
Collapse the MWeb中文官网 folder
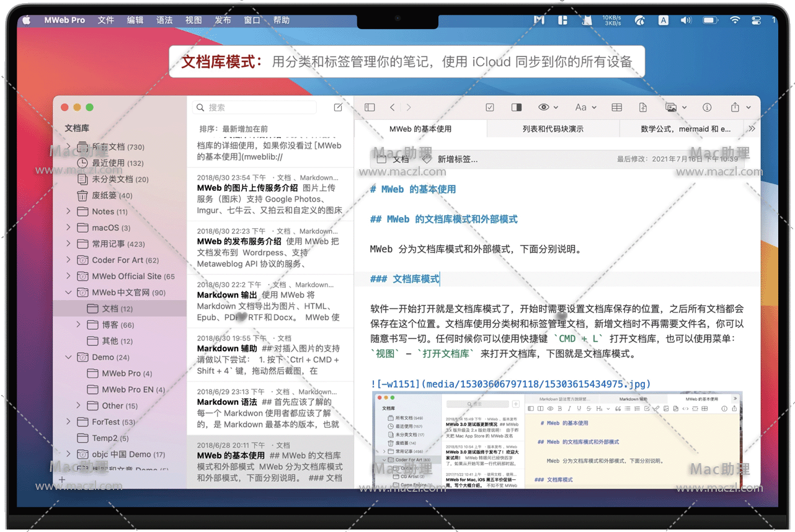click(69, 293)
